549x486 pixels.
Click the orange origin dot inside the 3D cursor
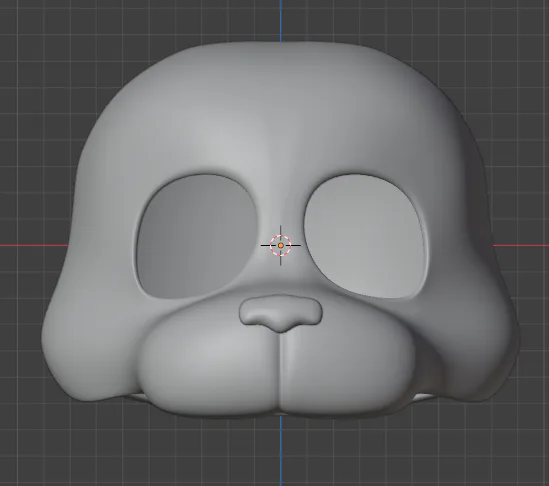[280, 245]
